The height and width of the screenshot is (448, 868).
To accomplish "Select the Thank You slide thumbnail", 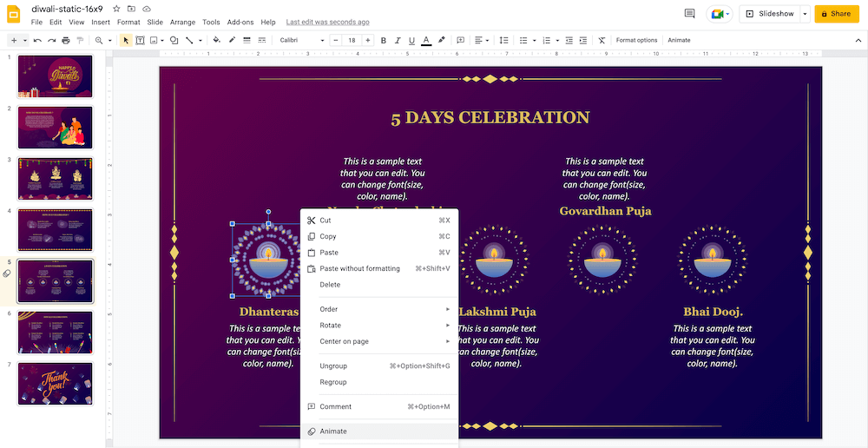I will 55,384.
